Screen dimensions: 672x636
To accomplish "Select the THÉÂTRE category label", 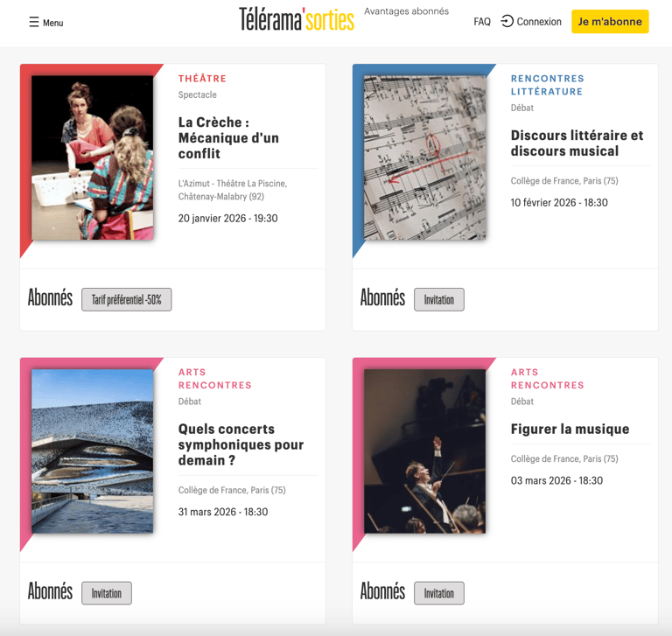I will tap(202, 79).
